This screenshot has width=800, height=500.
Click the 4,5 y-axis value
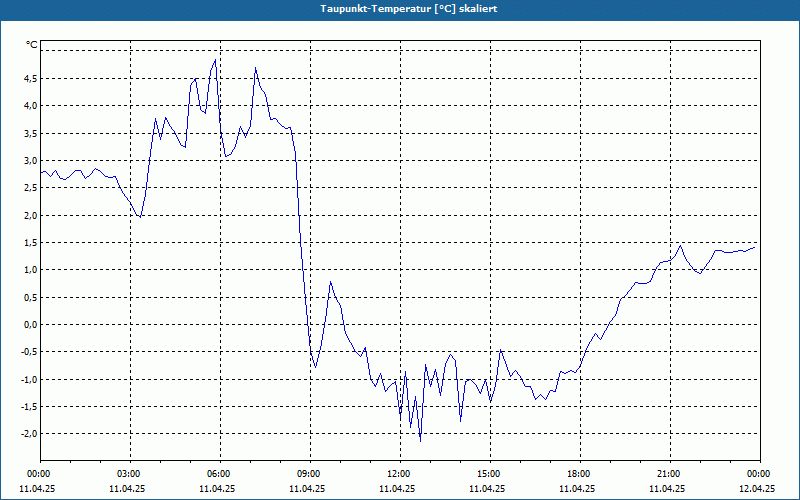click(x=30, y=79)
